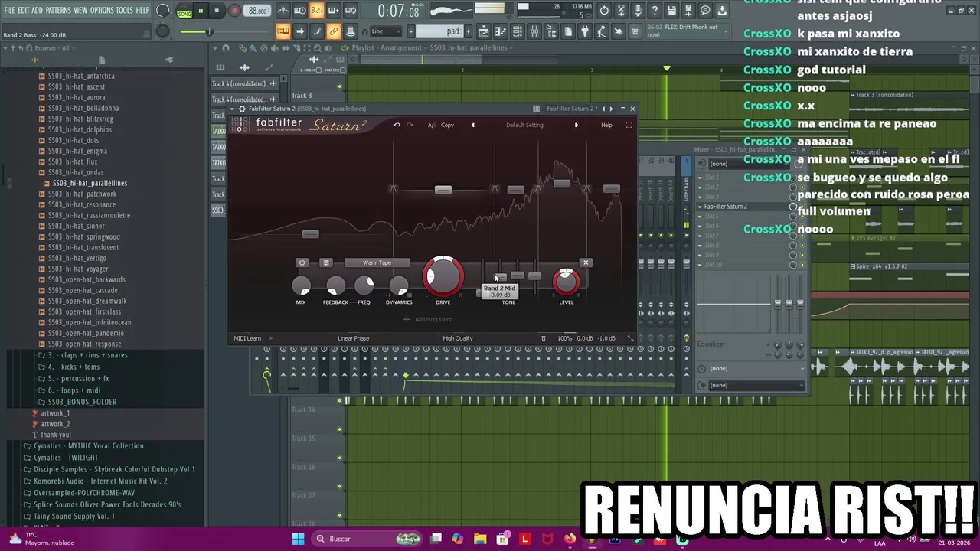The height and width of the screenshot is (551, 980).
Task: Open the Channel rack view
Action: tap(518, 31)
